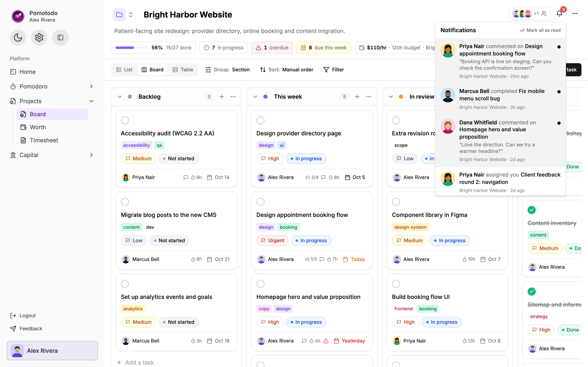Click Mark all as read
Viewport: 588px width, 367px height.
540,30
